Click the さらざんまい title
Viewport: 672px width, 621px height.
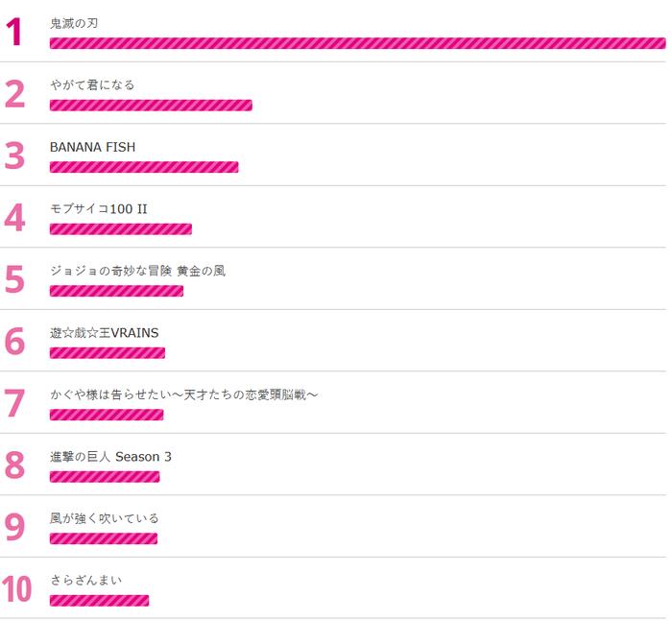(86, 580)
